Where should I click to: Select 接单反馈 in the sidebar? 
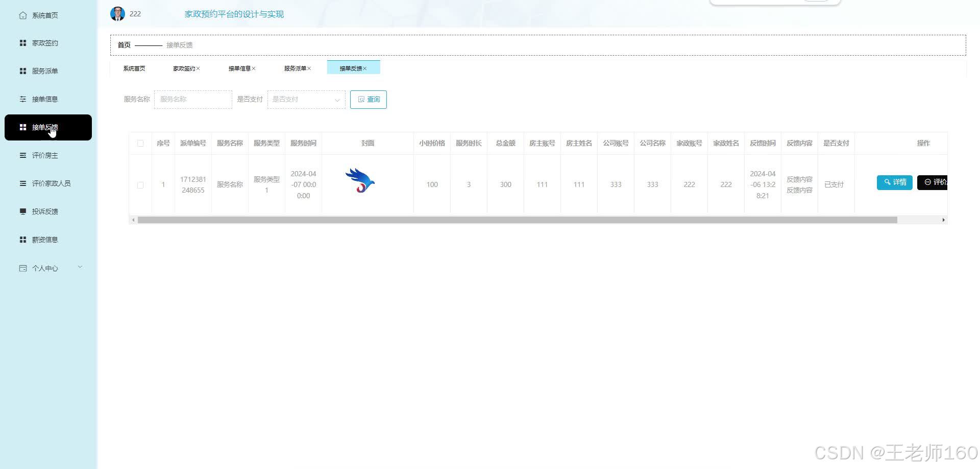(48, 127)
